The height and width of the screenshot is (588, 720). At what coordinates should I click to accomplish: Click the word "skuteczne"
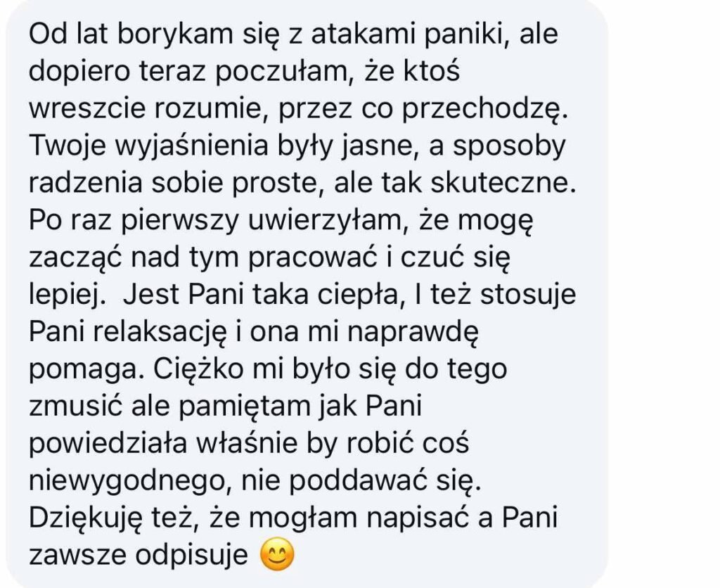pyautogui.click(x=503, y=184)
